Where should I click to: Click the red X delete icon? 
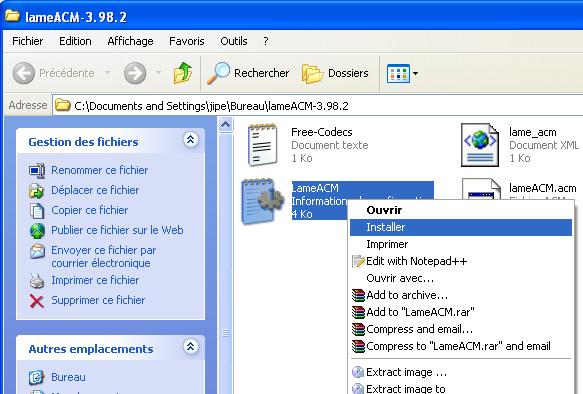(x=37, y=301)
